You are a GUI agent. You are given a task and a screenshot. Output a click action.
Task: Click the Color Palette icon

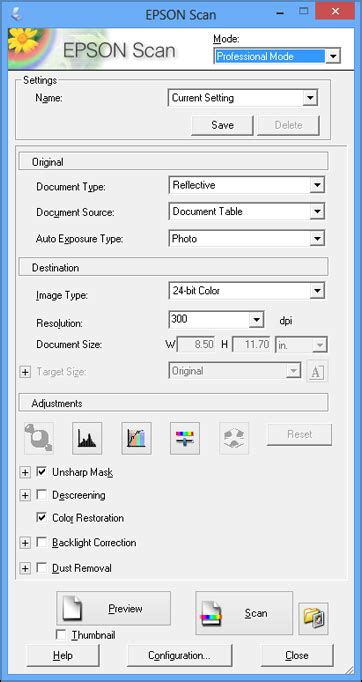point(234,438)
